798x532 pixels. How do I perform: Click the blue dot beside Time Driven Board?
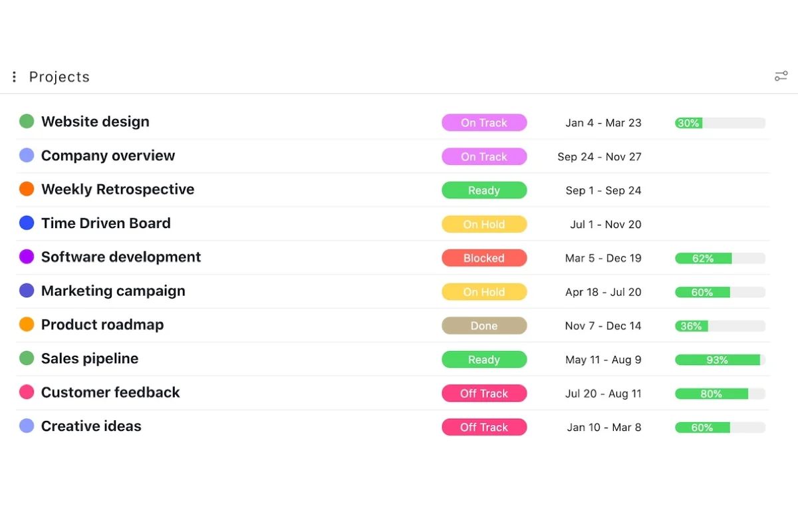pos(27,223)
